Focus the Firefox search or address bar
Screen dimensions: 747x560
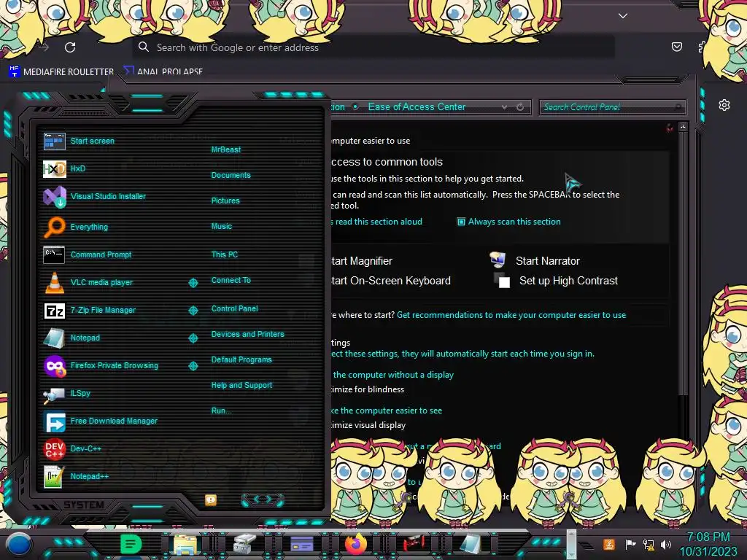pyautogui.click(x=374, y=47)
